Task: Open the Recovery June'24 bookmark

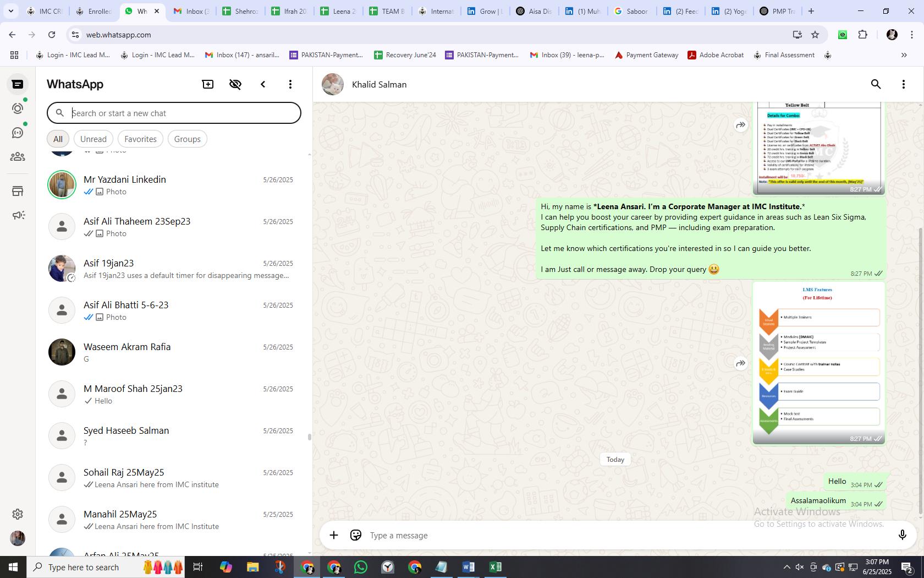Action: click(405, 55)
